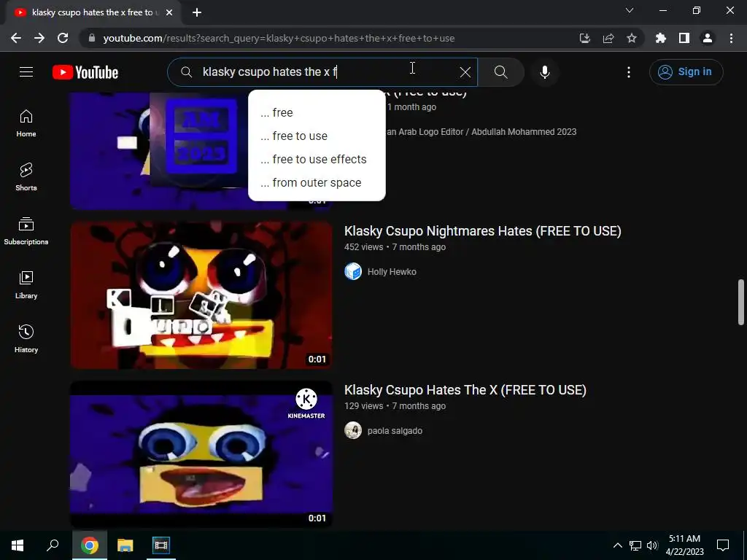Viewport: 747px width, 560px height.
Task: Visit paola salgado channel name
Action: pyautogui.click(x=395, y=431)
